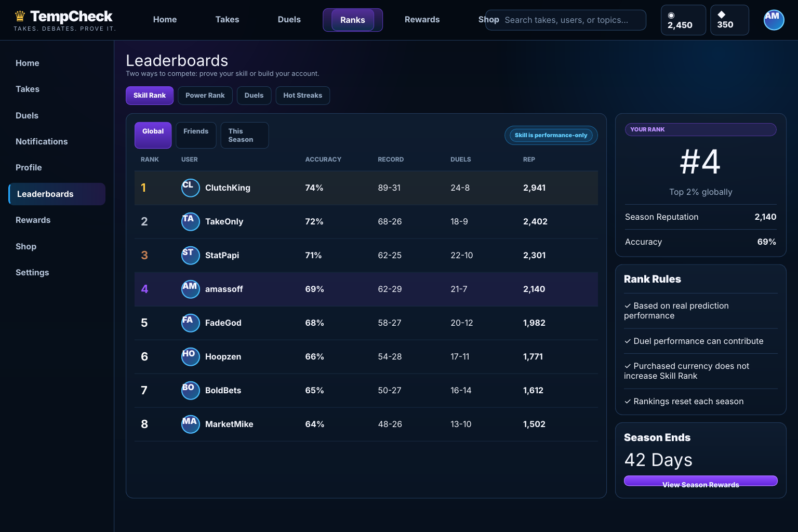Image resolution: width=798 pixels, height=532 pixels.
Task: Open Profile in the sidebar
Action: coord(57,167)
